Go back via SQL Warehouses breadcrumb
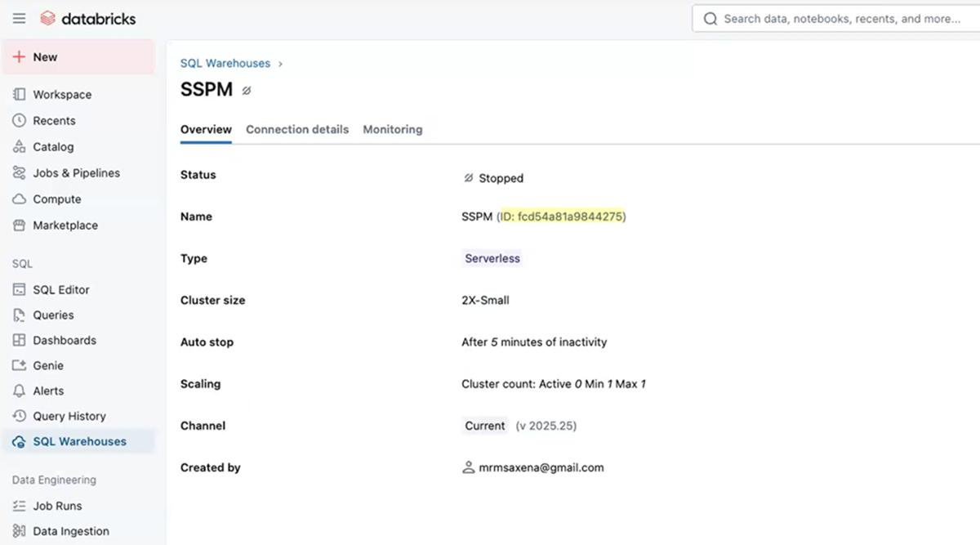This screenshot has height=545, width=980. point(225,63)
